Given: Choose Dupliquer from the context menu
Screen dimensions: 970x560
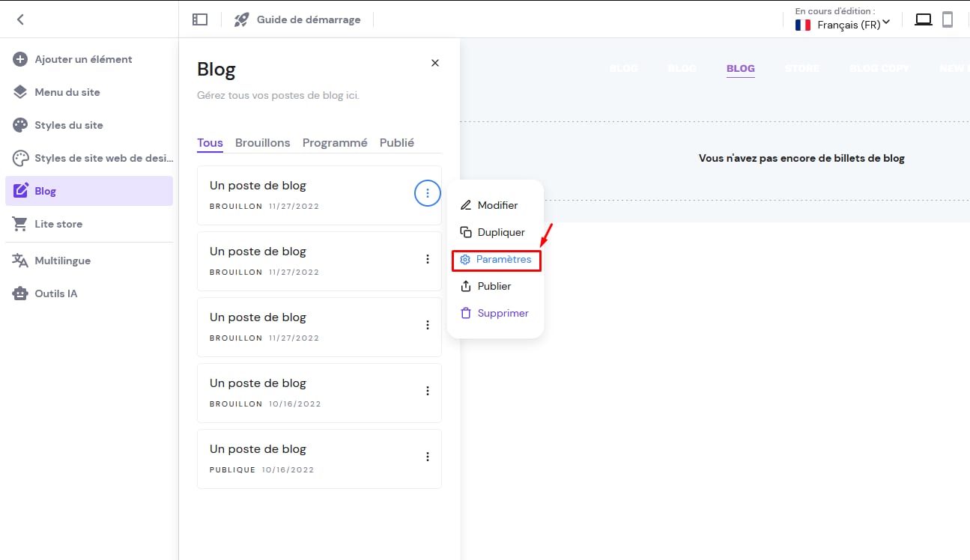Looking at the screenshot, I should 500,232.
